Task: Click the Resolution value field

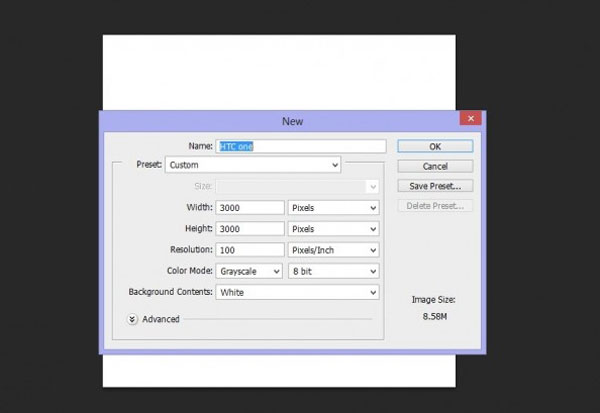Action: 250,250
